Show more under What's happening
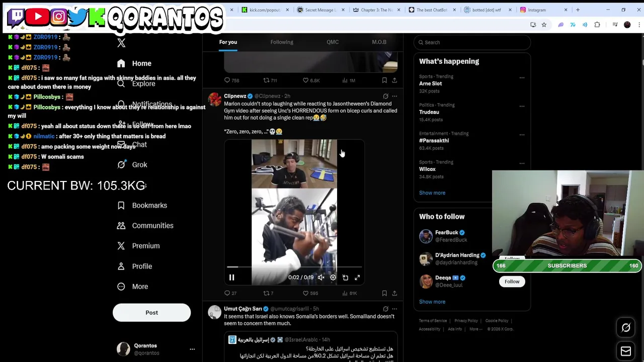This screenshot has width=644, height=362. (x=432, y=193)
